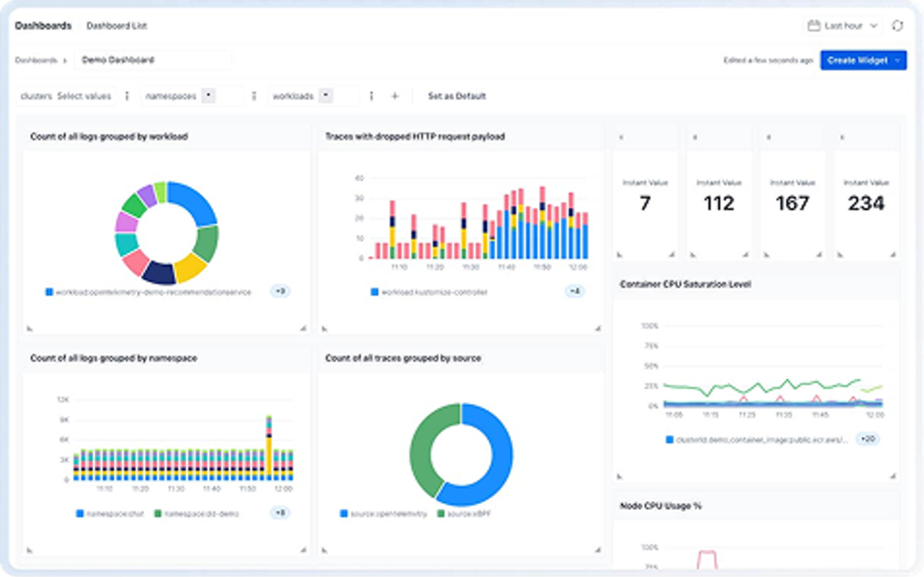Expand the +9 legend overflow in workload logs widget
This screenshot has height=577, width=924.
(x=280, y=291)
